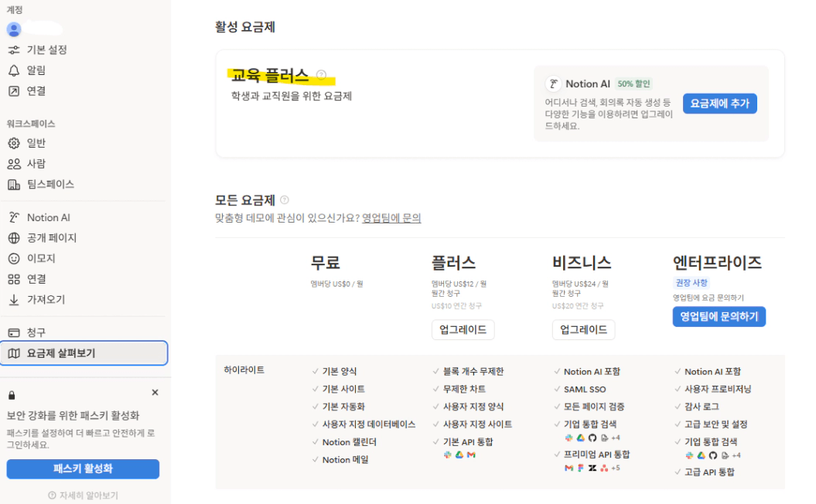The image size is (816, 504).
Task: Click the 권장 사항 badge under 엔터프라이즈
Action: point(691,283)
